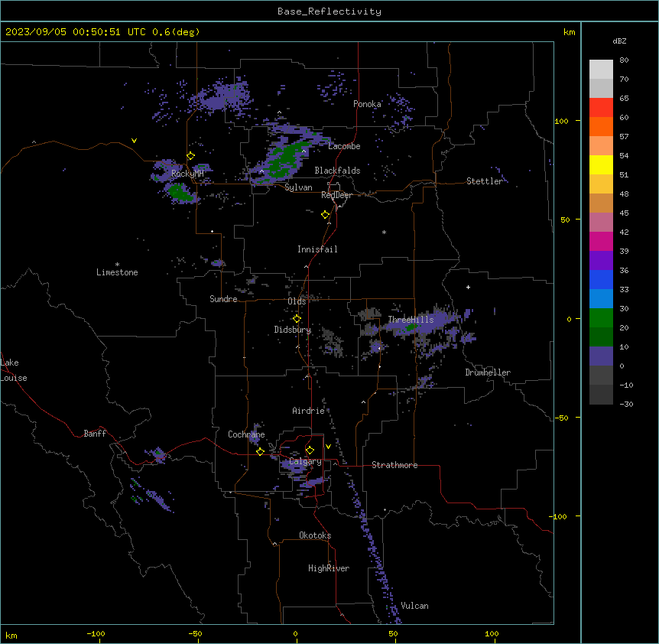The height and width of the screenshot is (644, 659).
Task: Pick the red 65 dBZ legend swatch
Action: [x=601, y=107]
